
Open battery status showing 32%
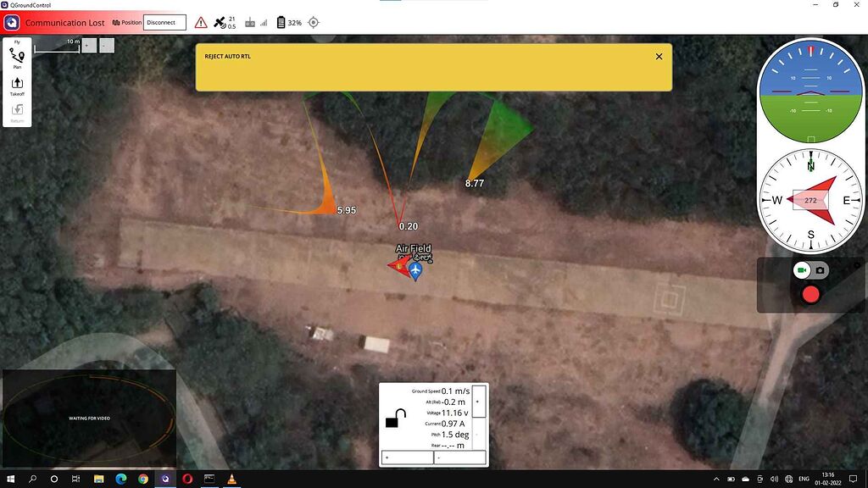[x=287, y=23]
